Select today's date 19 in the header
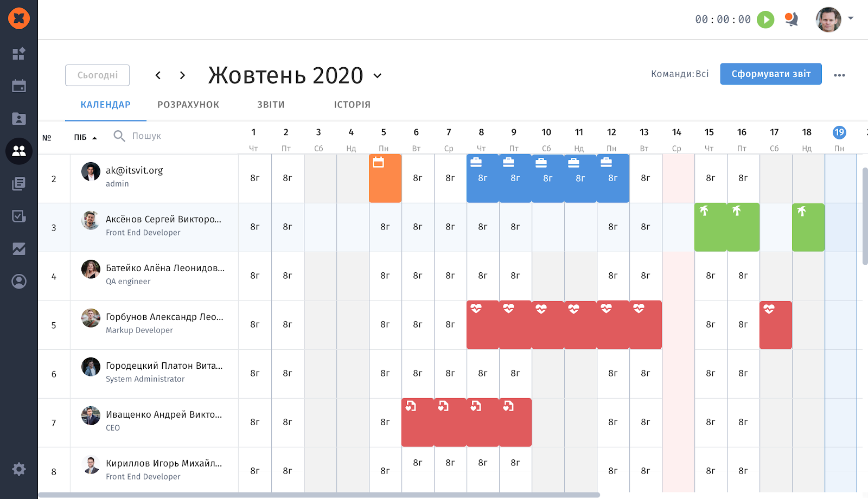Image resolution: width=868 pixels, height=499 pixels. [839, 132]
